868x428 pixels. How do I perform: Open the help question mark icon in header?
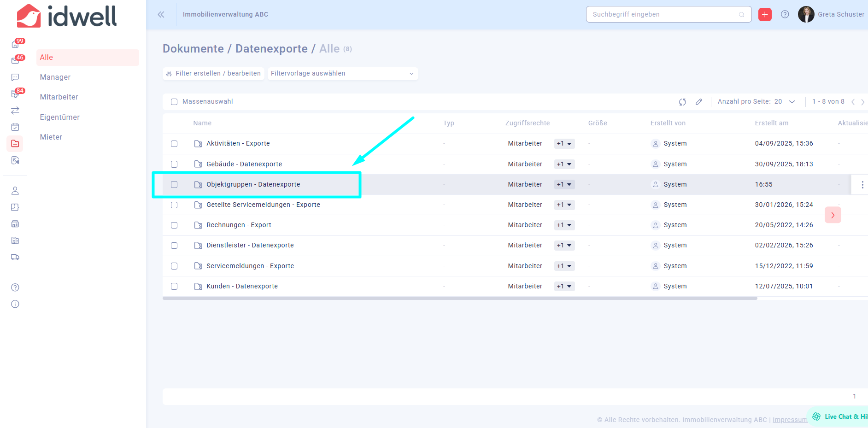click(785, 14)
